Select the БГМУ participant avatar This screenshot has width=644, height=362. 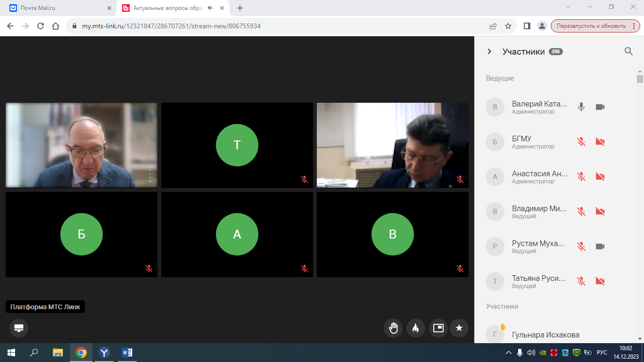click(x=495, y=142)
